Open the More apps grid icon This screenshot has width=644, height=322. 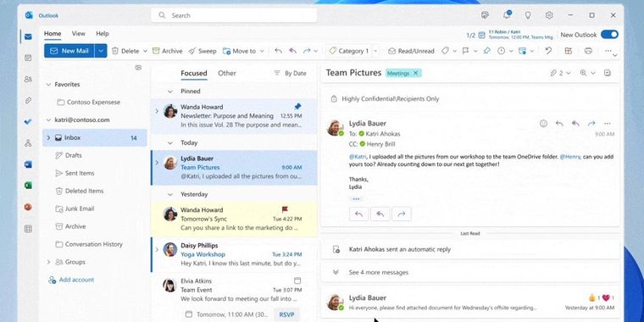point(28,229)
